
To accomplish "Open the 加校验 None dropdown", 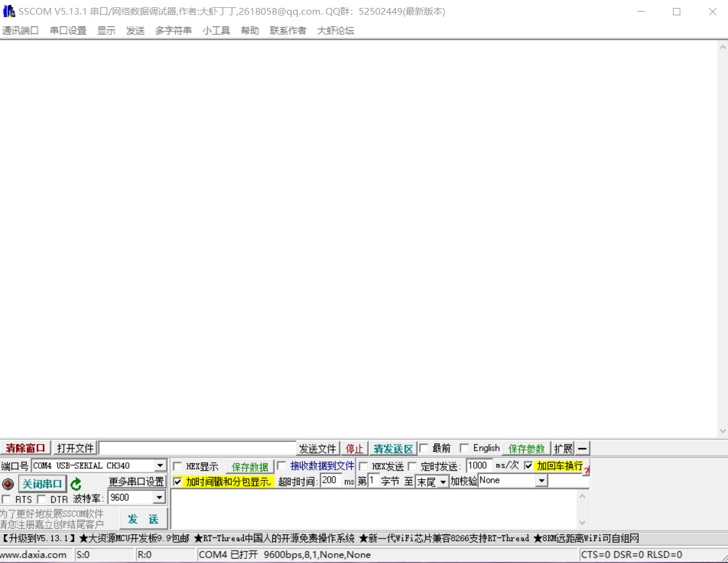I will (x=541, y=480).
